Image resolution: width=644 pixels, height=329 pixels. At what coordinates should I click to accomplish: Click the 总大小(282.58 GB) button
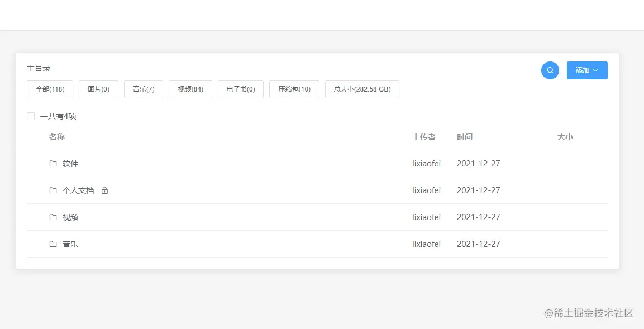pyautogui.click(x=362, y=89)
